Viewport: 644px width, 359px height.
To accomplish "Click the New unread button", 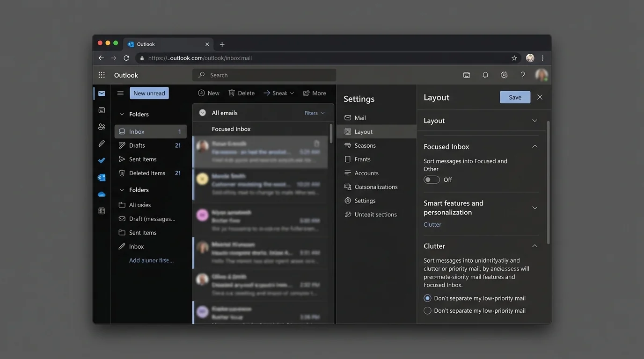I will 149,93.
